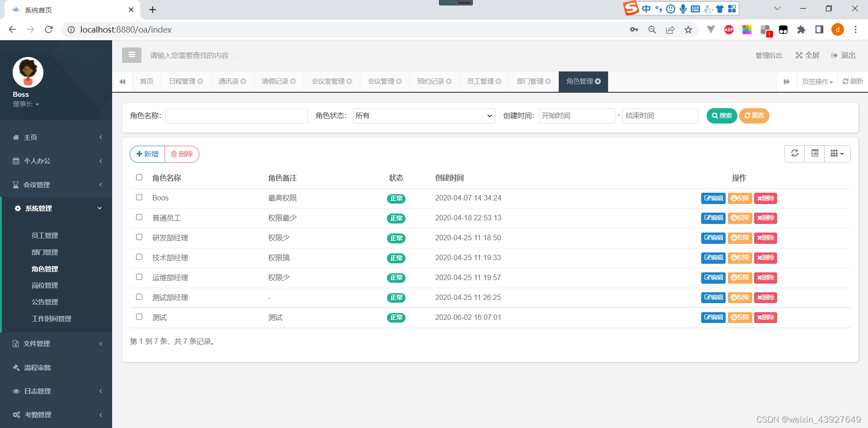Click the orange 重置 reset button
The height and width of the screenshot is (428, 868).
click(754, 116)
